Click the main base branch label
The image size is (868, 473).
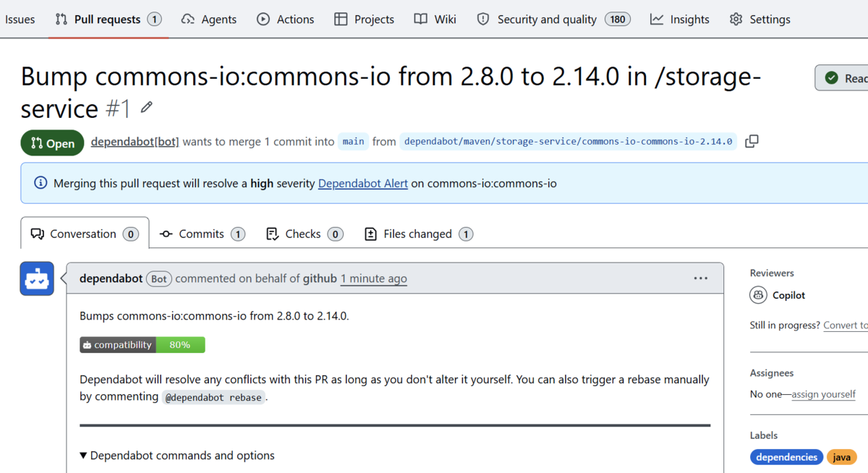pos(353,142)
